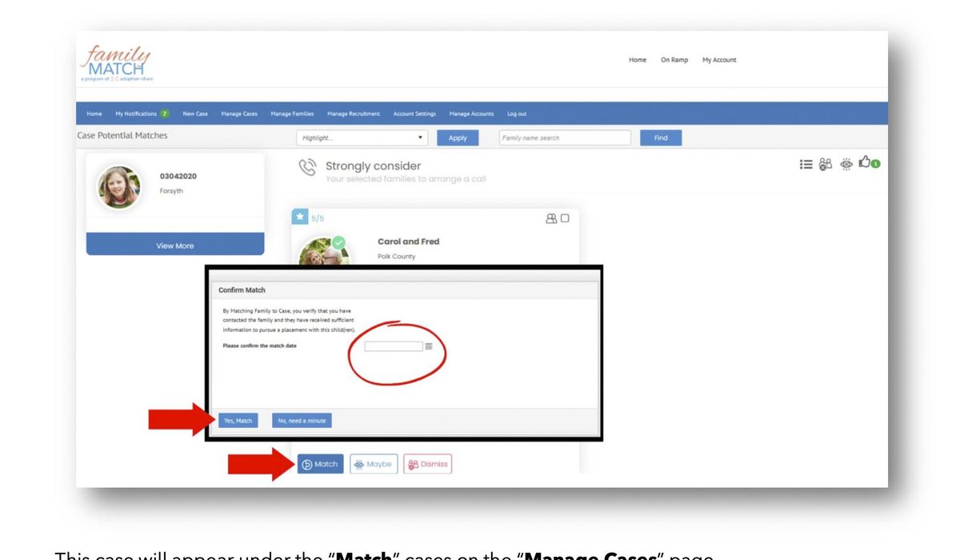The height and width of the screenshot is (560, 960).
Task: Show maybe families via eye icon
Action: (846, 163)
